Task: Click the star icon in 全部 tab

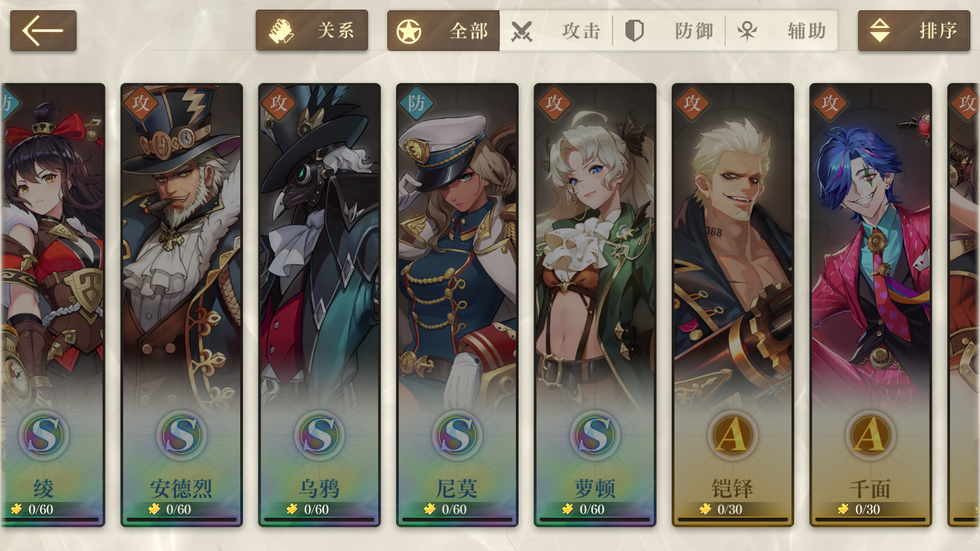Action: [409, 31]
